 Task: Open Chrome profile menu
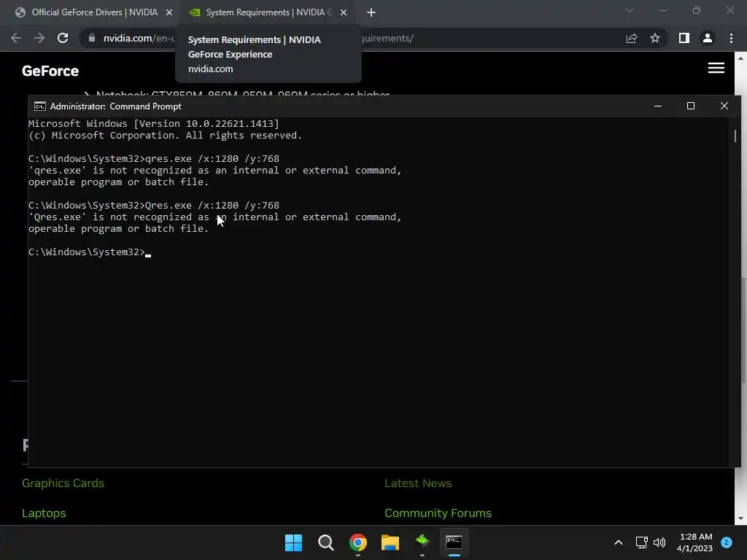708,38
